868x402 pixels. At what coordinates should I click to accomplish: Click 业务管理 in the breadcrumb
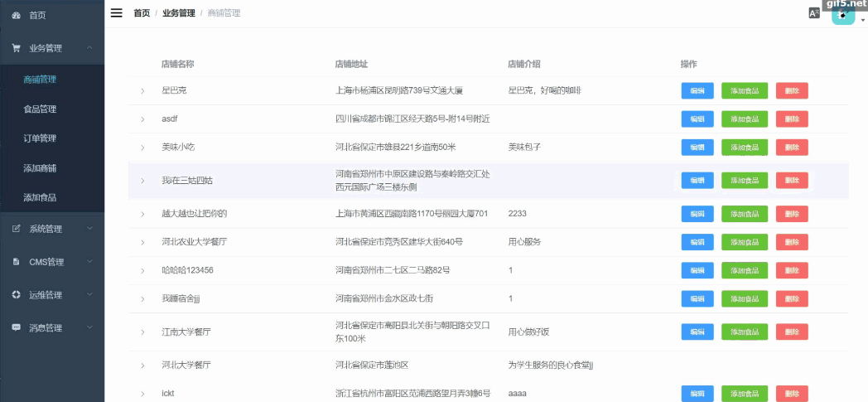tap(179, 13)
